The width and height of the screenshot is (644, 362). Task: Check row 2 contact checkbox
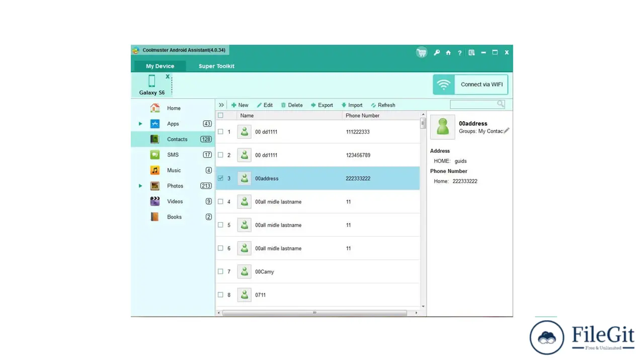pyautogui.click(x=220, y=155)
